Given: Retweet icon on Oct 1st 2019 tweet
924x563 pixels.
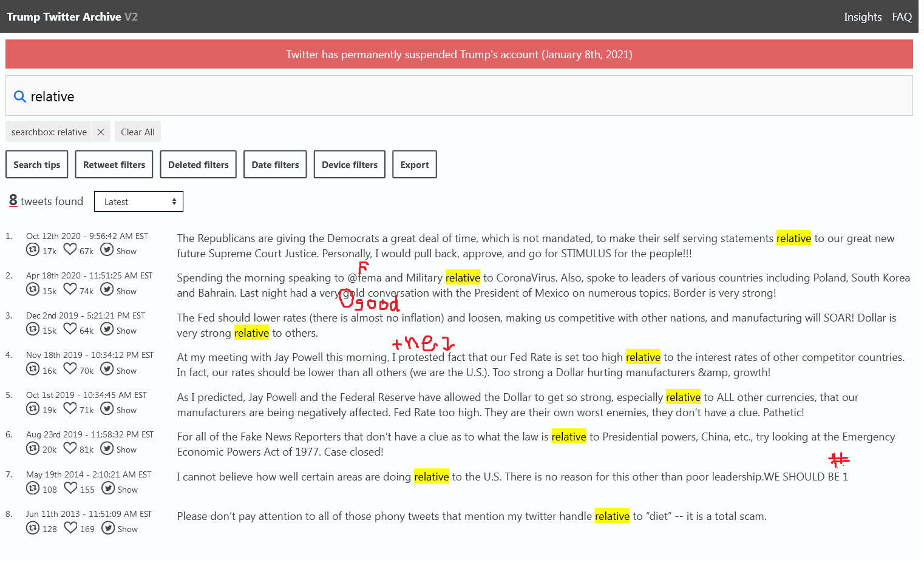Looking at the screenshot, I should click(33, 408).
